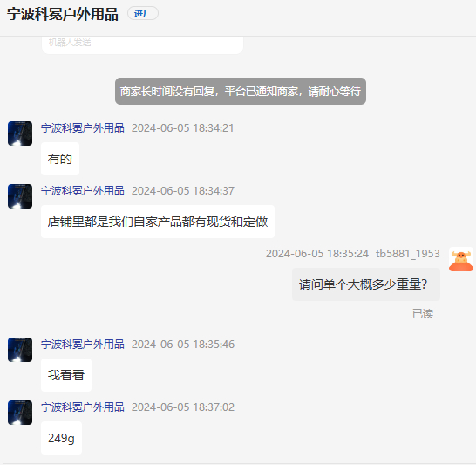The height and width of the screenshot is (465, 476).
Task: Select the 有的 message bubble
Action: pyautogui.click(x=60, y=159)
